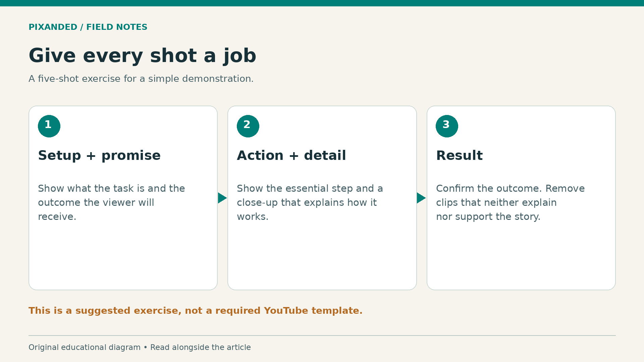This screenshot has width=644, height=362.
Task: Click the title 'Give every shot a job'
Action: click(143, 56)
